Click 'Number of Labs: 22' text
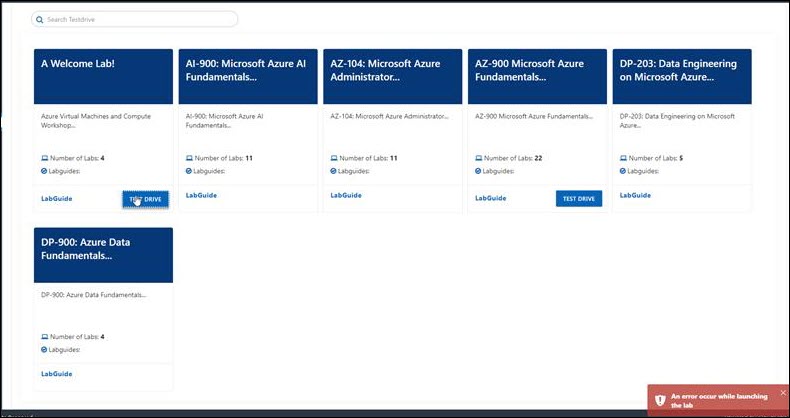Viewport: 790px width, 418px height. click(x=513, y=158)
